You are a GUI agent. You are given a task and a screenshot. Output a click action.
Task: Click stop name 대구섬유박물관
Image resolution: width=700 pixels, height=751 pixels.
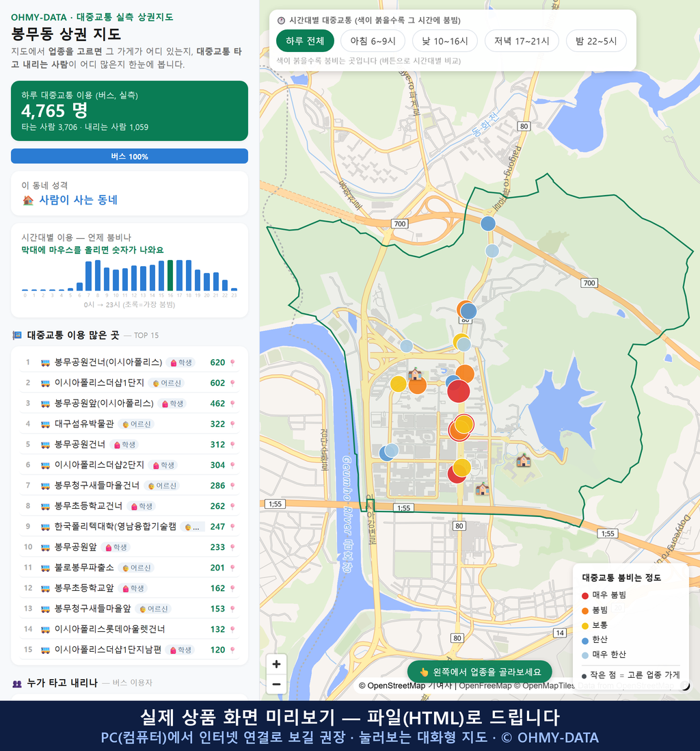[x=84, y=424]
